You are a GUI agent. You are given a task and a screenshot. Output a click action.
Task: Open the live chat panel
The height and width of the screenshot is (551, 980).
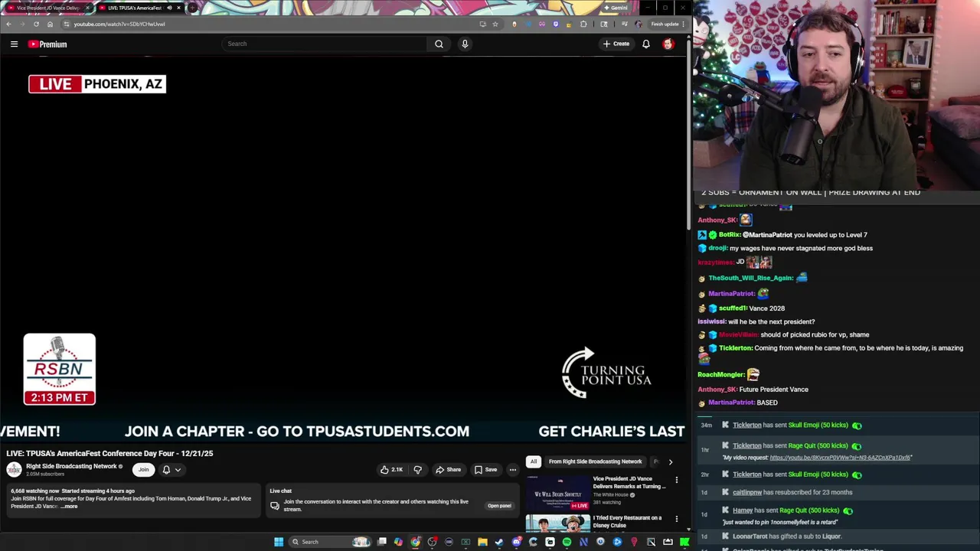coord(499,506)
